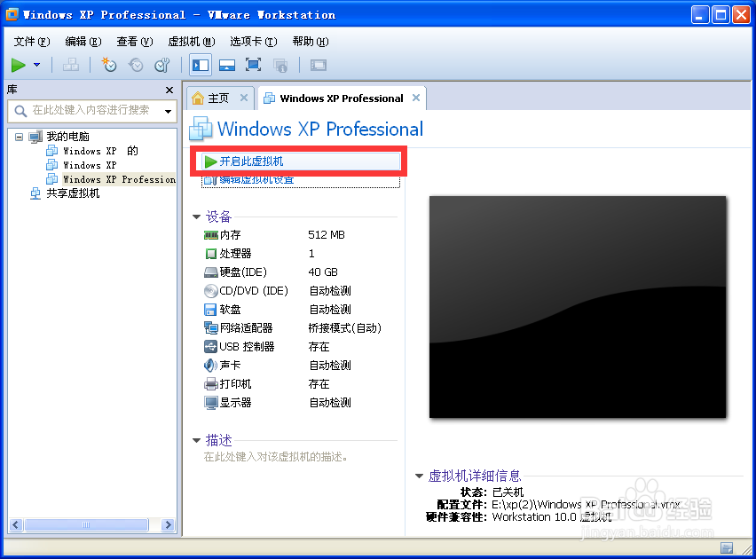Click the Unity mode toolbar icon
This screenshot has width=756, height=559.
click(280, 65)
